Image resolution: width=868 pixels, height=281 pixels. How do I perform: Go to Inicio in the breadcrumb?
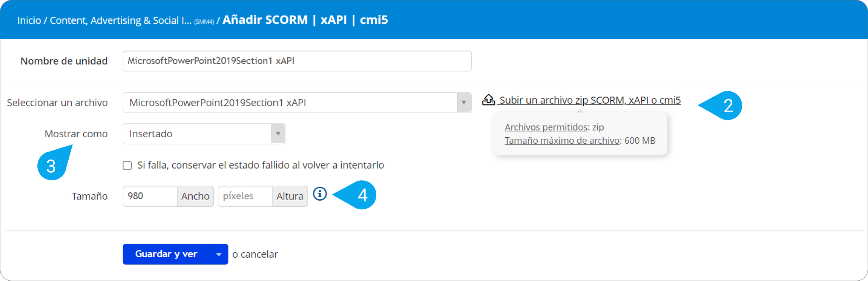[x=29, y=20]
